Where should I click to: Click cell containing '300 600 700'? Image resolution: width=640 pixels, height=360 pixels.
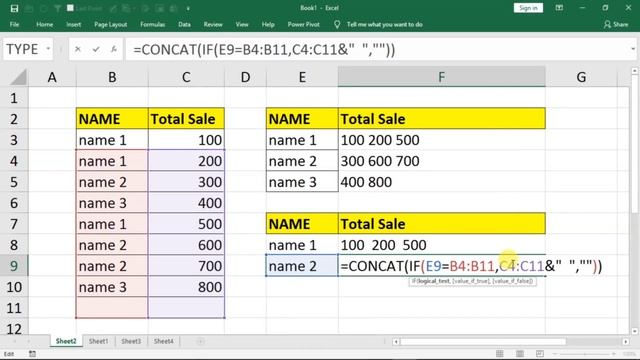pos(442,161)
